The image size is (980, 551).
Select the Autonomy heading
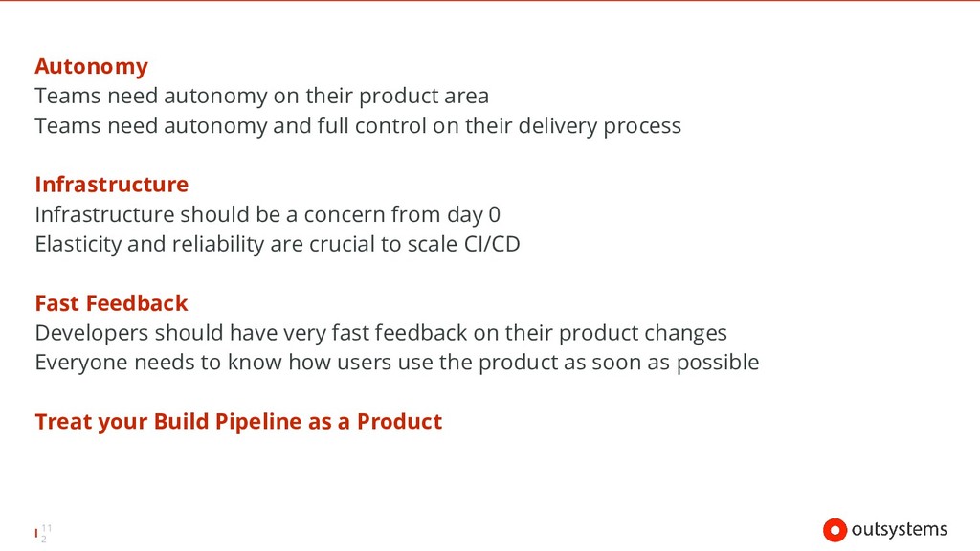click(91, 66)
